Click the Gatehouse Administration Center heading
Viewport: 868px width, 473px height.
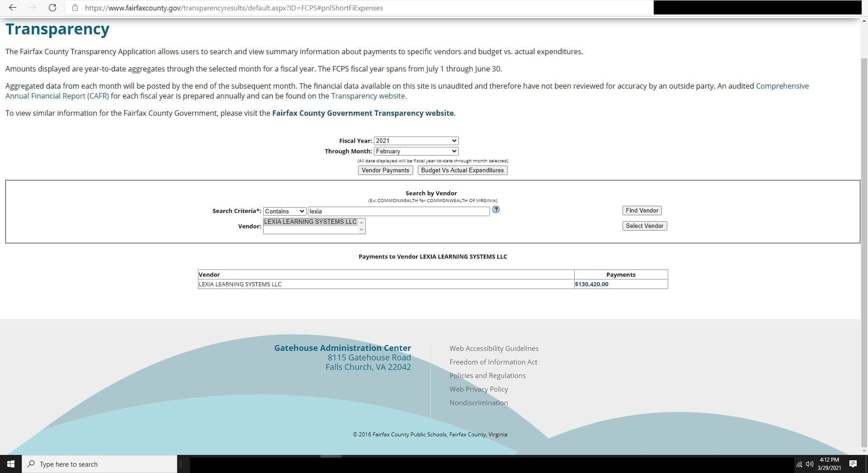pos(343,348)
